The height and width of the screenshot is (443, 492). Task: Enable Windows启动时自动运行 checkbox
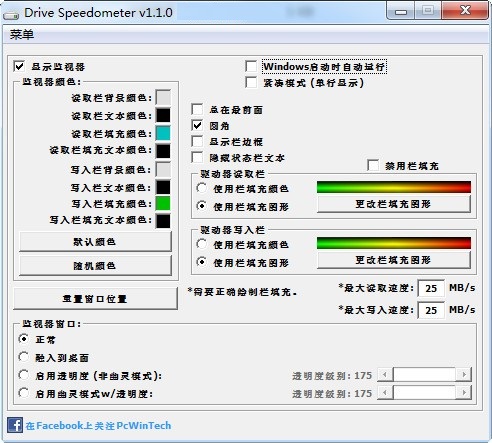click(x=251, y=66)
